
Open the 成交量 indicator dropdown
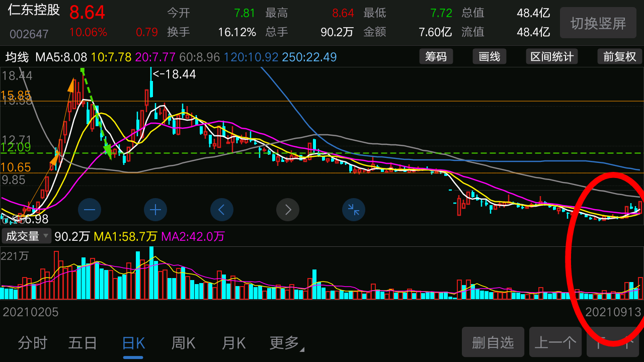[x=26, y=235]
